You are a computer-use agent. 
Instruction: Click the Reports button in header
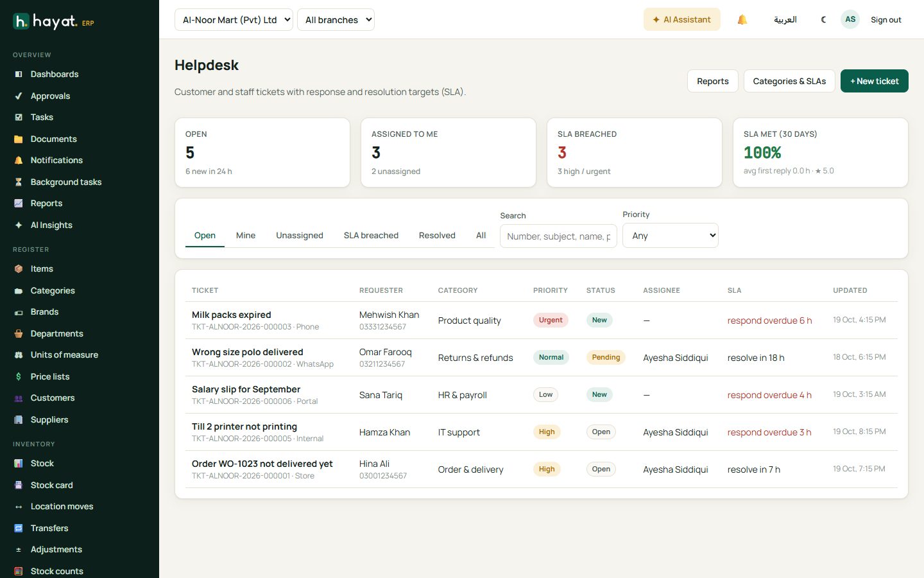[x=713, y=81]
